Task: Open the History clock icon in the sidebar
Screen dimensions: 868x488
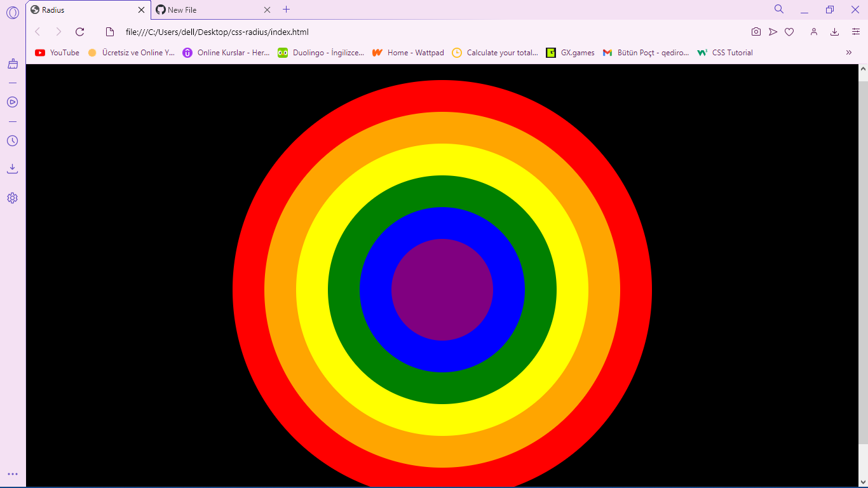Action: [x=13, y=140]
